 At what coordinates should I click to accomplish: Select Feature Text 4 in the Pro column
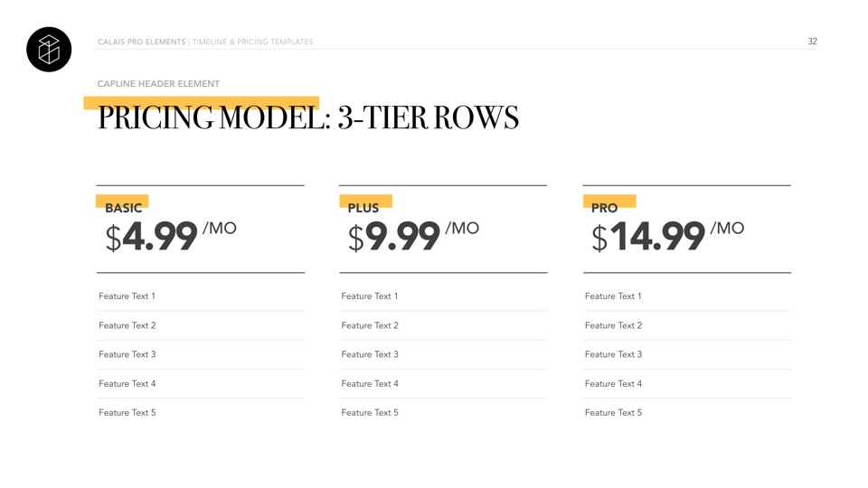[x=613, y=384]
